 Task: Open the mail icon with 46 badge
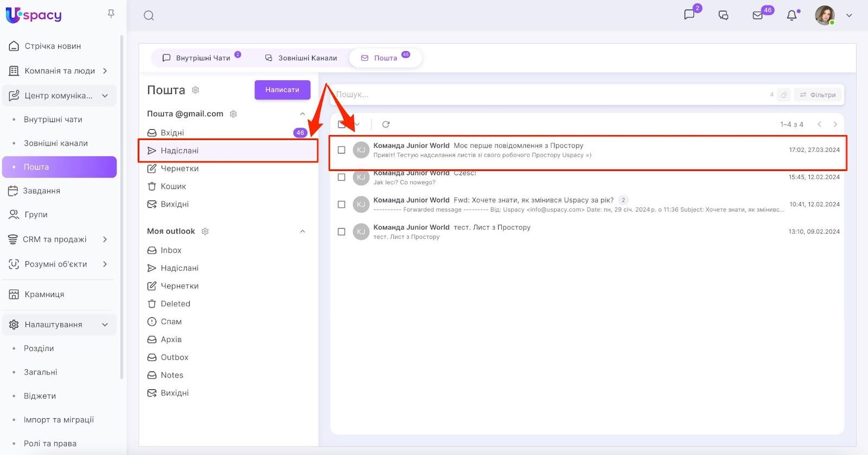pos(758,15)
